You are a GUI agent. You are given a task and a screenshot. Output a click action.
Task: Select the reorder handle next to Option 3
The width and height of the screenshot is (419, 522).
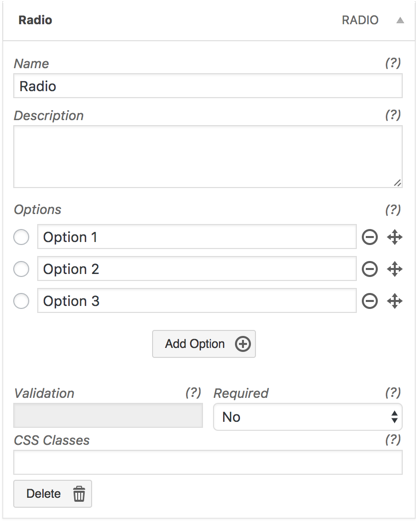[x=395, y=301]
